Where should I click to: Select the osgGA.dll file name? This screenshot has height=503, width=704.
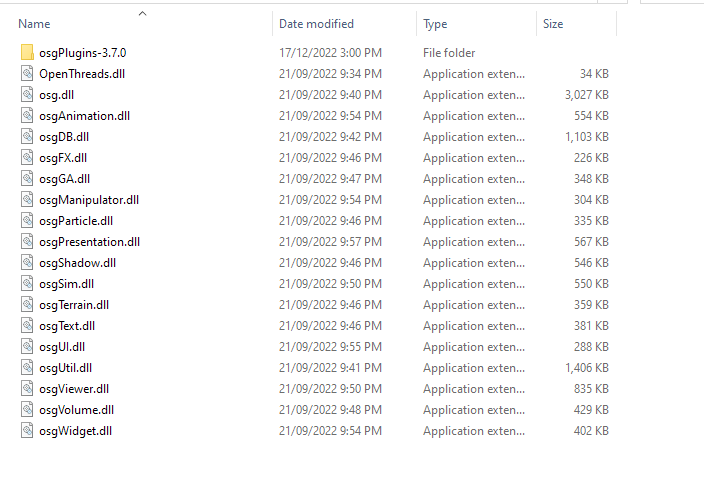point(65,179)
